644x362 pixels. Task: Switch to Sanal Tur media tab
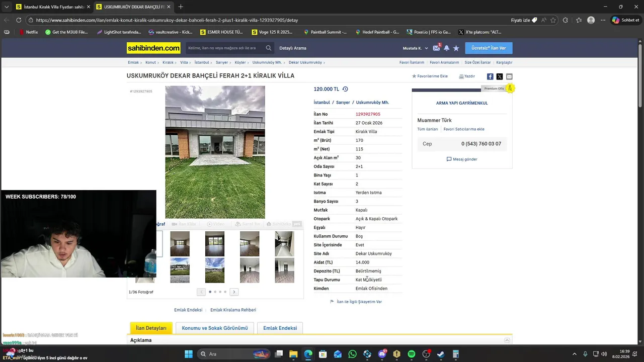(x=248, y=224)
